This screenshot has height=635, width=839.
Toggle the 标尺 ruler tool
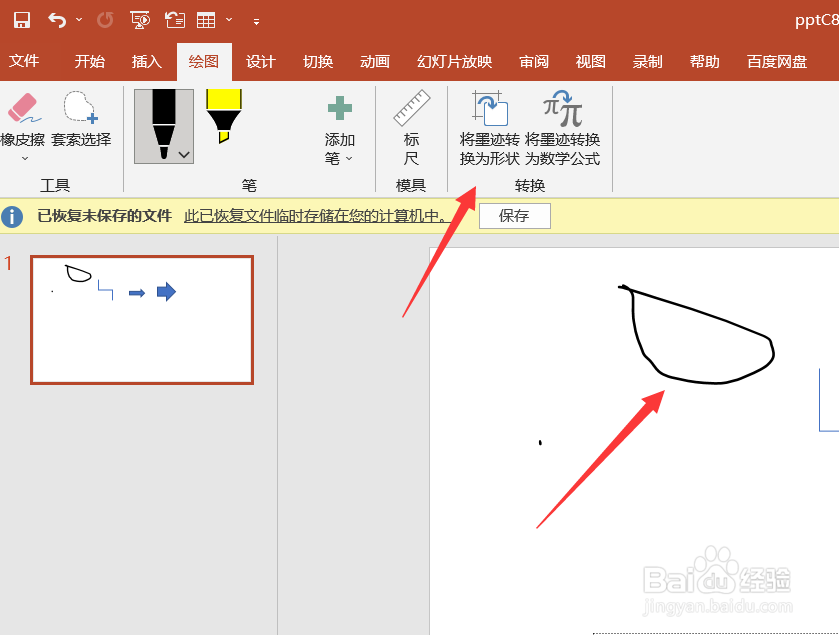[x=411, y=128]
